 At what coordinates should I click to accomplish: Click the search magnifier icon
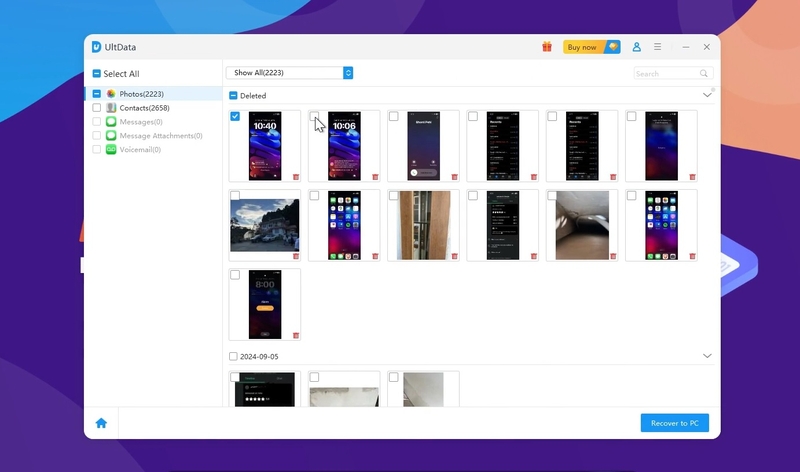(x=704, y=73)
